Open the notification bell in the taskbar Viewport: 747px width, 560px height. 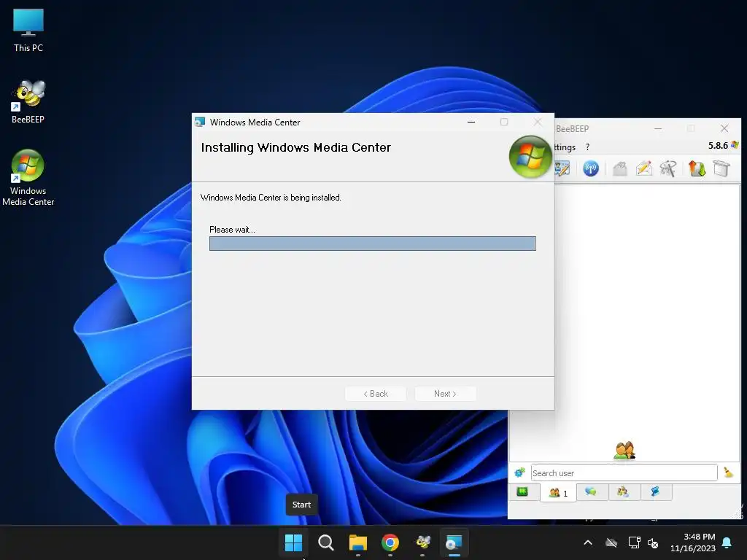727,542
